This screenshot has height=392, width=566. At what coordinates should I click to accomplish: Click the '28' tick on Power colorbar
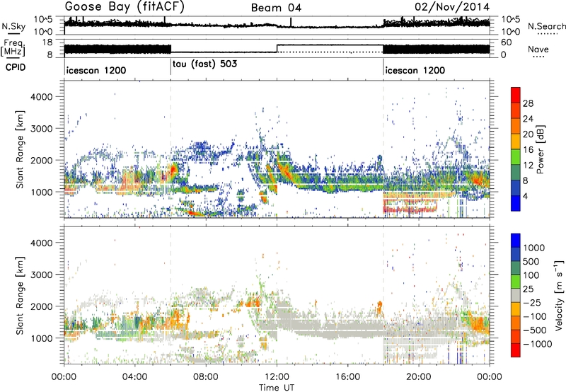pos(528,103)
